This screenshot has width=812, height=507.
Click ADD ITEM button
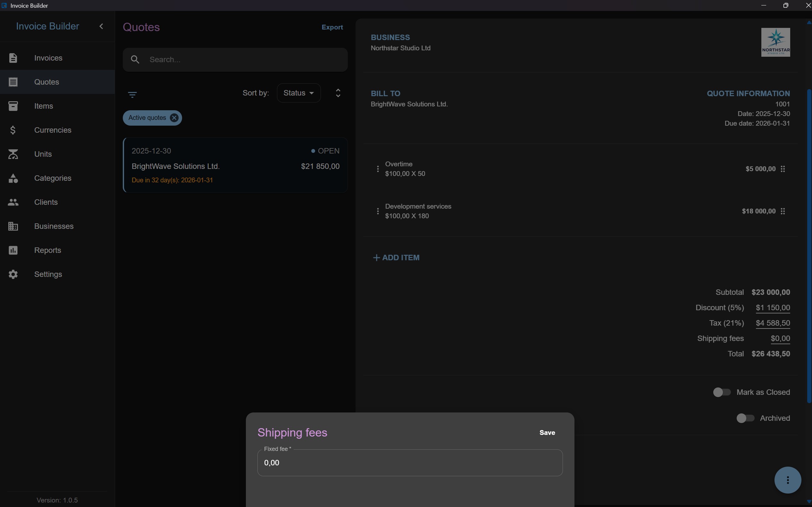396,258
